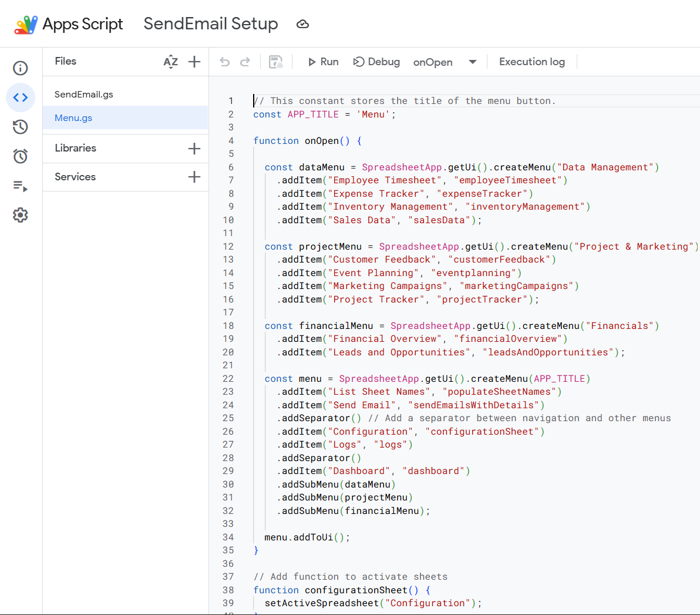Viewport: 700px width, 615px height.
Task: Sort files alphabetically with AZ icon
Action: click(x=170, y=62)
